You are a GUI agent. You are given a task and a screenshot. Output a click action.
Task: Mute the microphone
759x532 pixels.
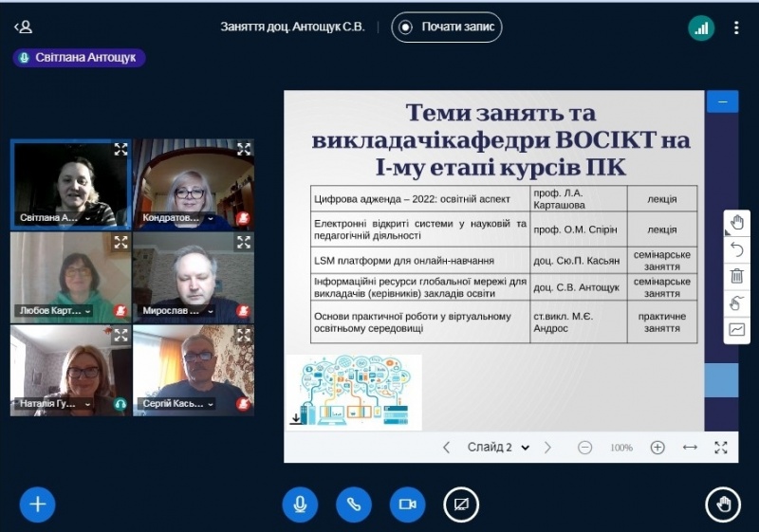[x=300, y=504]
